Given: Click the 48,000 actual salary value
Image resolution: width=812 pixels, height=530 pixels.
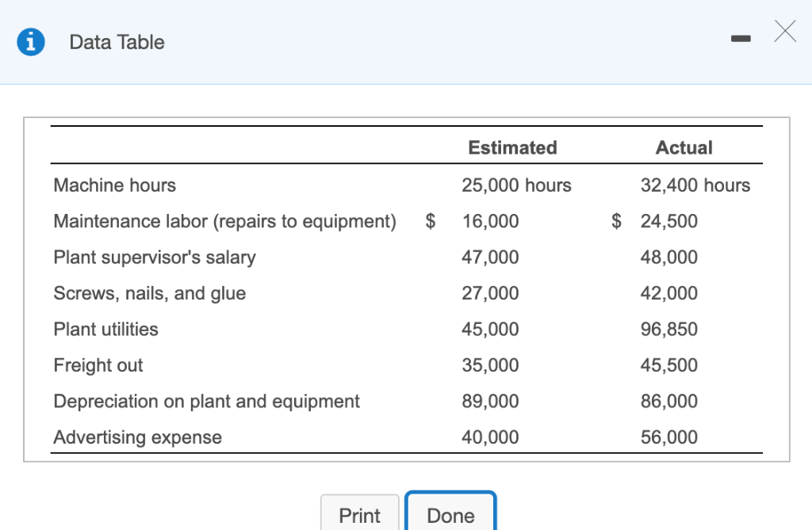Looking at the screenshot, I should (x=669, y=257).
